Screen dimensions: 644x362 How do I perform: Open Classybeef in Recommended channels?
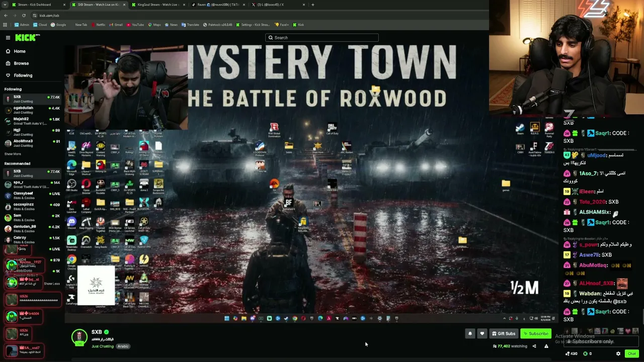pyautogui.click(x=32, y=196)
